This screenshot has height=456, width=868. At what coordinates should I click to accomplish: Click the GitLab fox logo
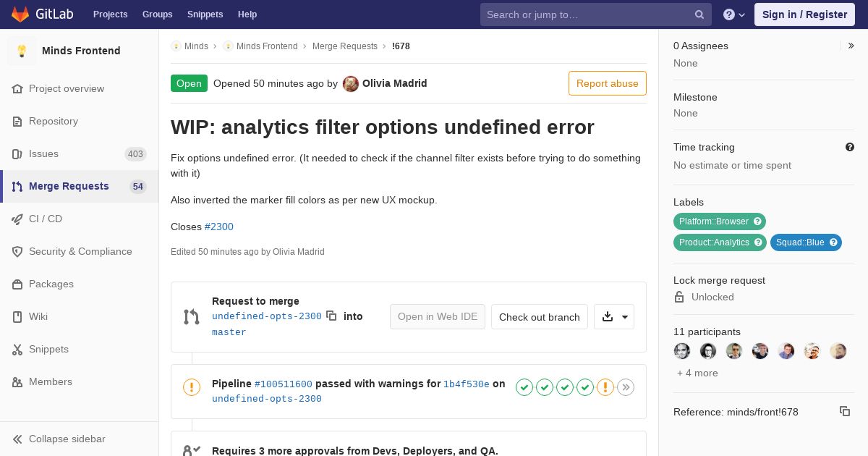point(20,14)
